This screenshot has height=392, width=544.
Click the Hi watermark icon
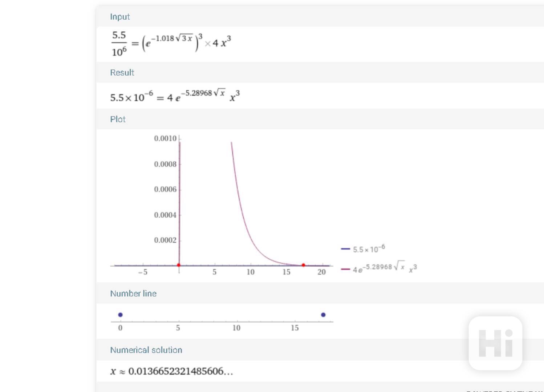495,343
